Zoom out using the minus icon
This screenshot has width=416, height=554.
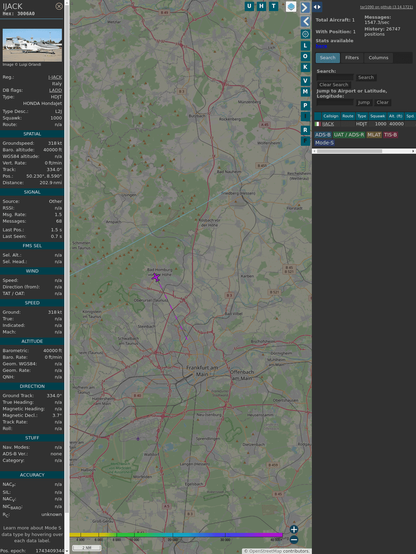tap(294, 540)
